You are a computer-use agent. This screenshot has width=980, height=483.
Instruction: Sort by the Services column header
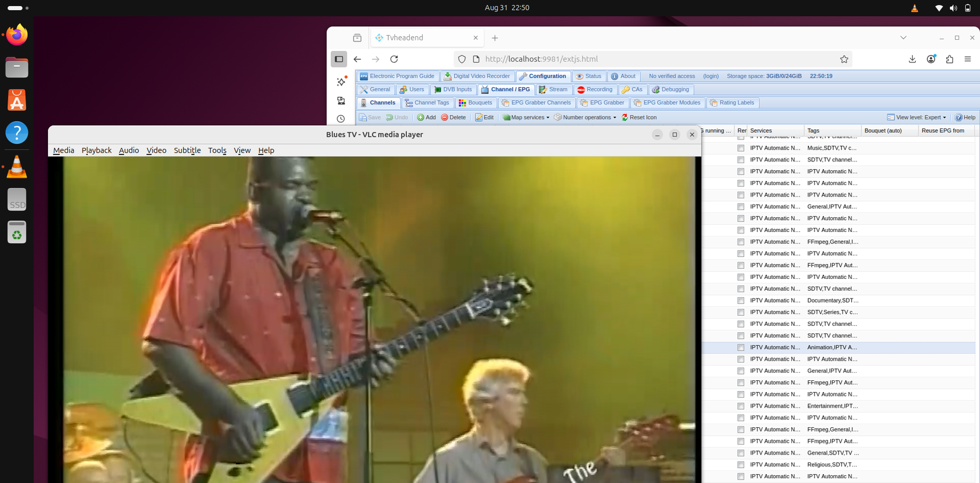click(x=776, y=131)
